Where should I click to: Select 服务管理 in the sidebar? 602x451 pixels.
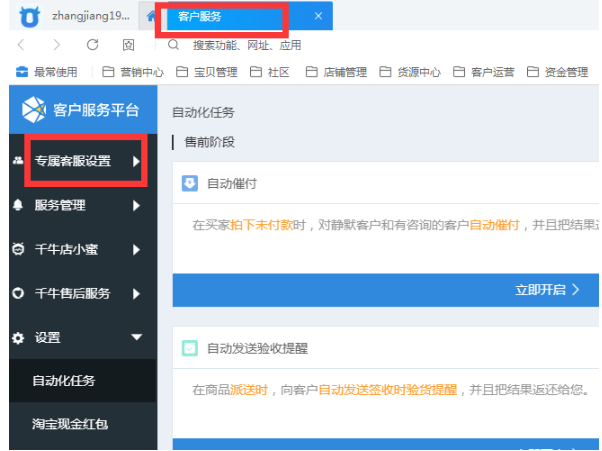click(x=60, y=205)
